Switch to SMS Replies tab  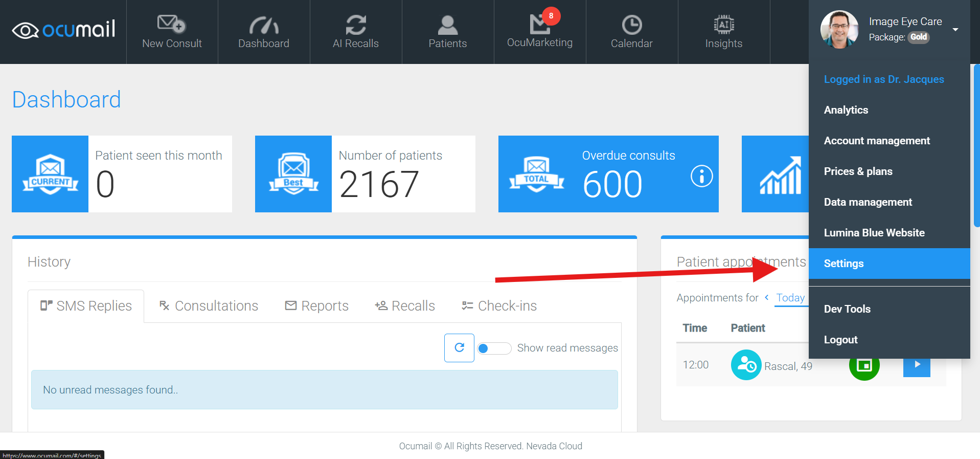86,306
